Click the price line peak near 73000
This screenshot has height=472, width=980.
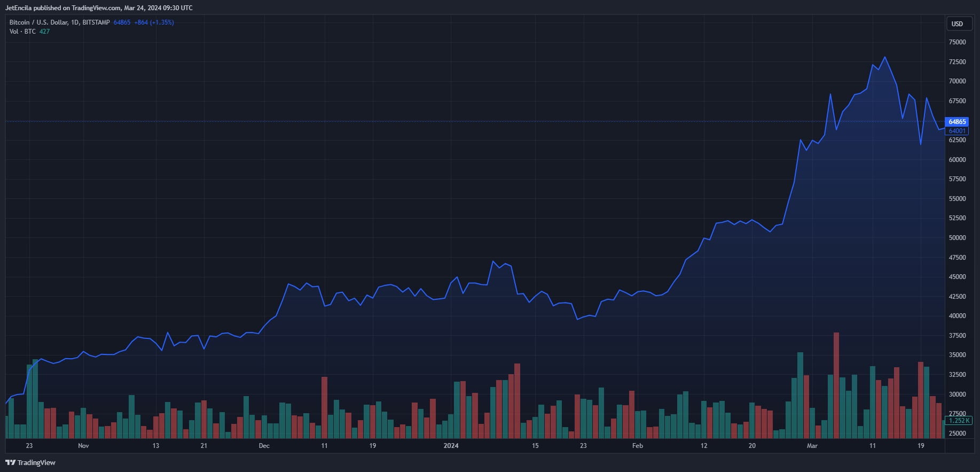pos(885,57)
